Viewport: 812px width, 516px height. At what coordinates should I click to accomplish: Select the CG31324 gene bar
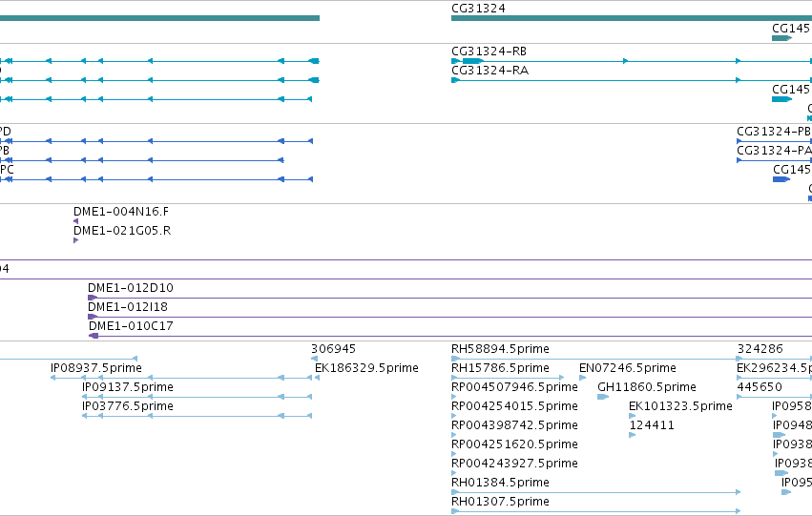coord(632,18)
